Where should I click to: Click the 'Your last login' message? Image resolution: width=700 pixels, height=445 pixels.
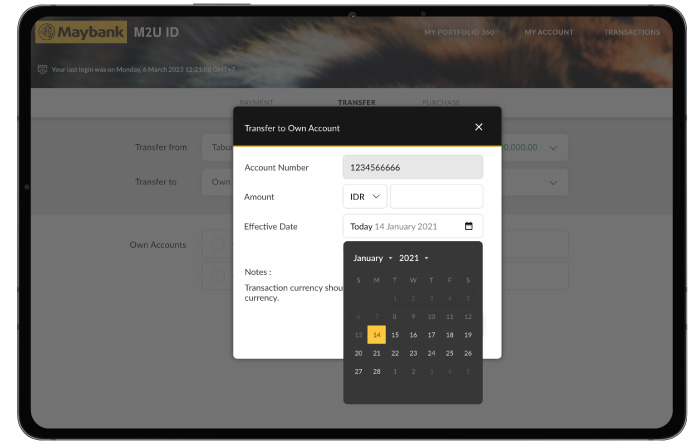[143, 69]
